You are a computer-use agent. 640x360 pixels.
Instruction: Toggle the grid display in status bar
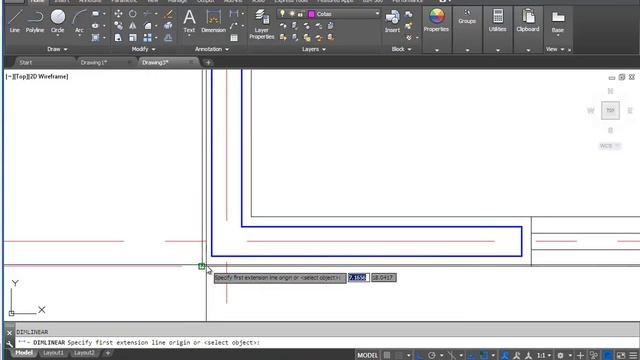387,355
